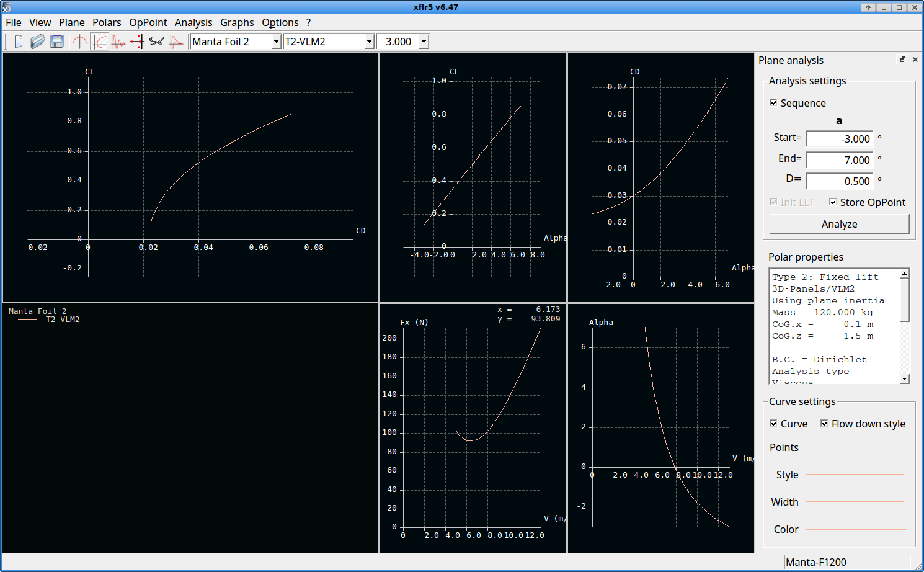
Task: Click the CoG.z = 1.5 m line
Action: coord(822,336)
